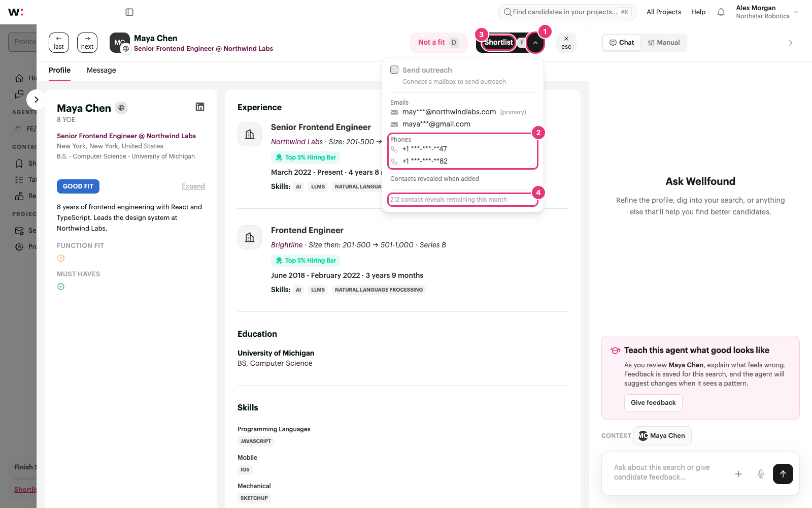Click the microphone icon in chat box
This screenshot has width=812, height=508.
pyautogui.click(x=761, y=474)
